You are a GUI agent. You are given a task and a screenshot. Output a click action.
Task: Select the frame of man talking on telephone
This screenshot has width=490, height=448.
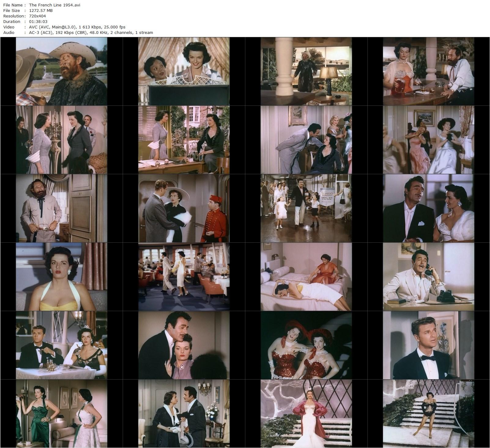click(x=429, y=277)
